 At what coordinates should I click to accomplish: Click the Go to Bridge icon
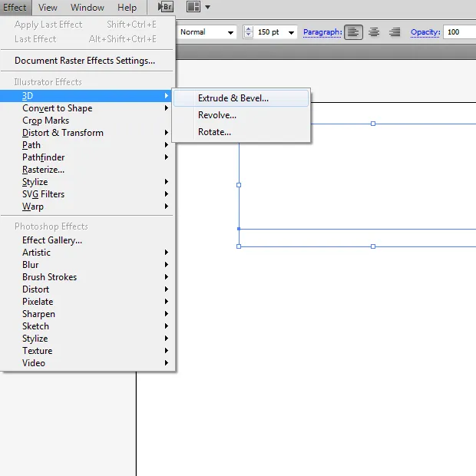point(165,8)
